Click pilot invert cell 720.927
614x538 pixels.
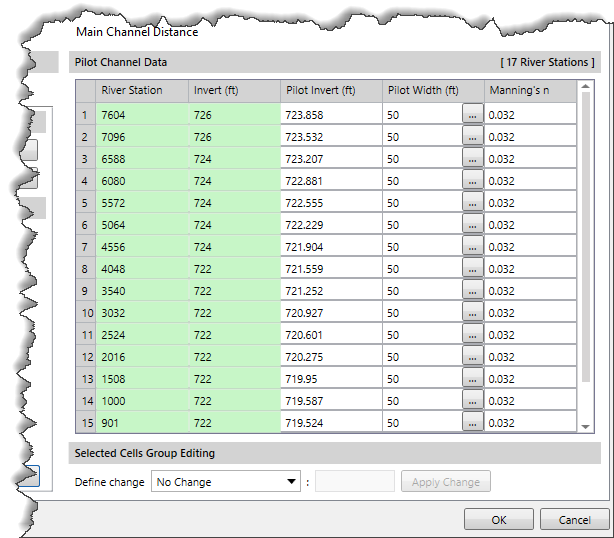click(x=331, y=312)
